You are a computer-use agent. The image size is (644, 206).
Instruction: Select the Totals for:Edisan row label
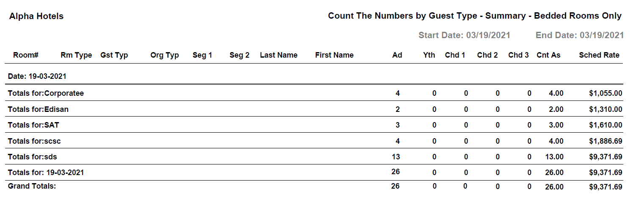coord(38,109)
